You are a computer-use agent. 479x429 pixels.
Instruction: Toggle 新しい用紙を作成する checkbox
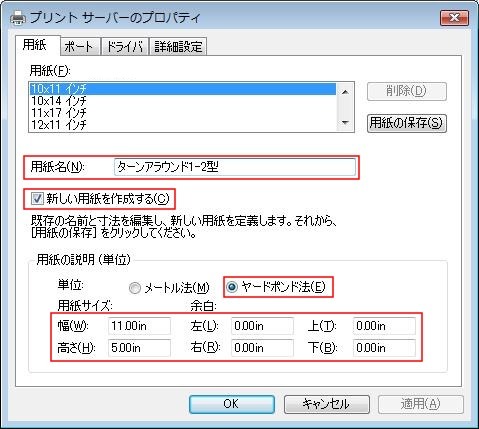37,199
